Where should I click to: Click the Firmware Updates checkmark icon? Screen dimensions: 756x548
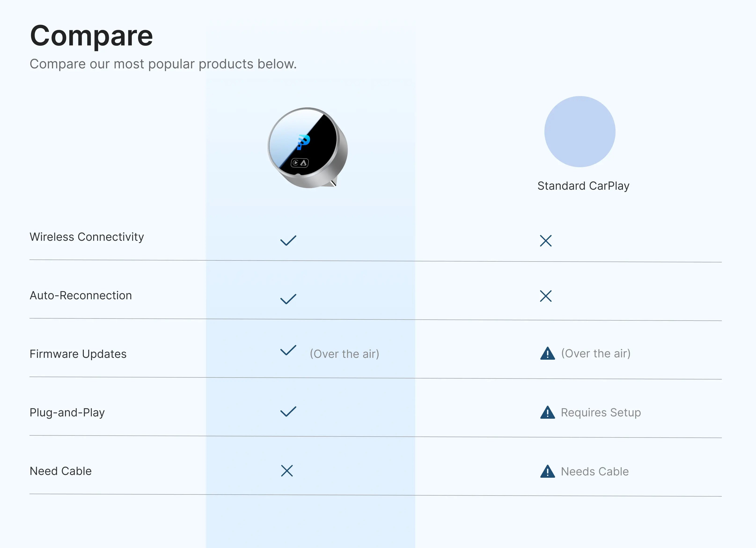288,350
